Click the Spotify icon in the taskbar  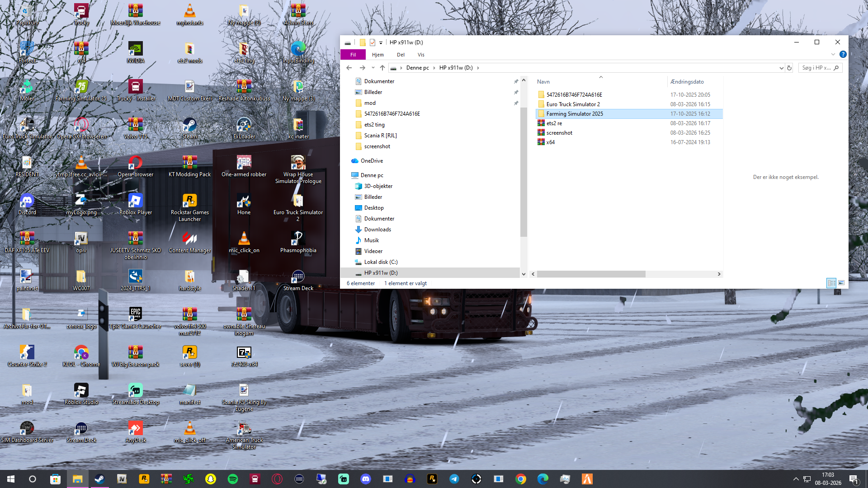click(233, 479)
